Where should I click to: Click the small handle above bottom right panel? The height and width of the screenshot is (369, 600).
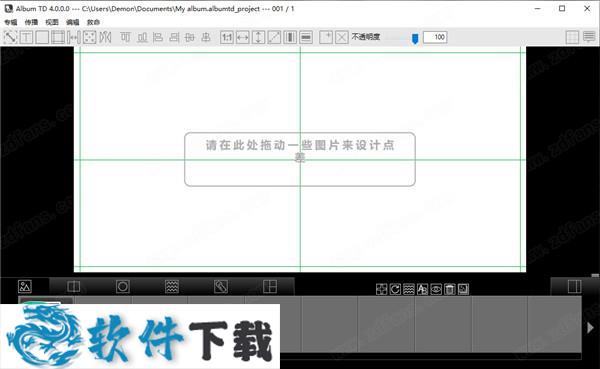click(595, 275)
